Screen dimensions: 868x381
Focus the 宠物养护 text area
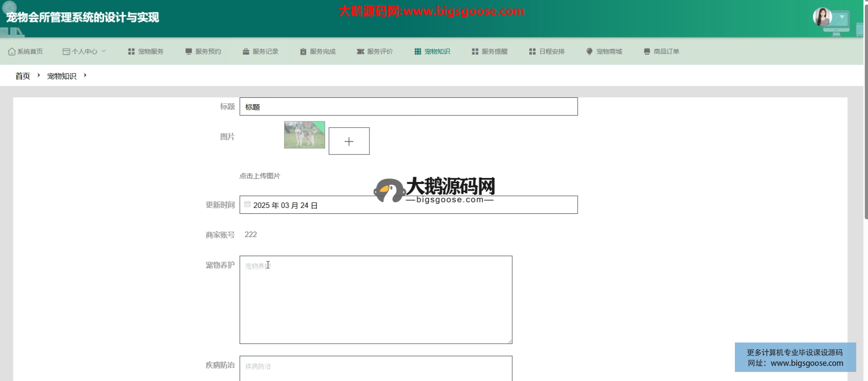375,299
